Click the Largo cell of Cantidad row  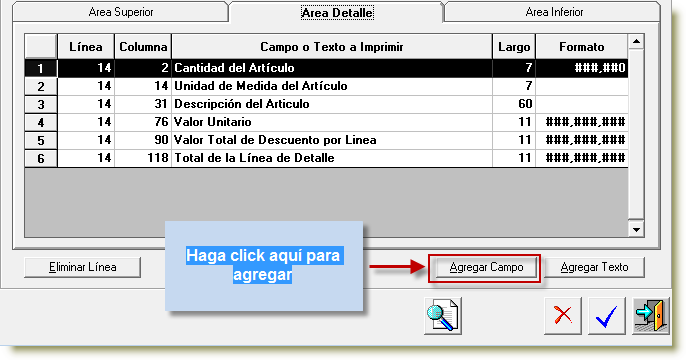(x=514, y=68)
